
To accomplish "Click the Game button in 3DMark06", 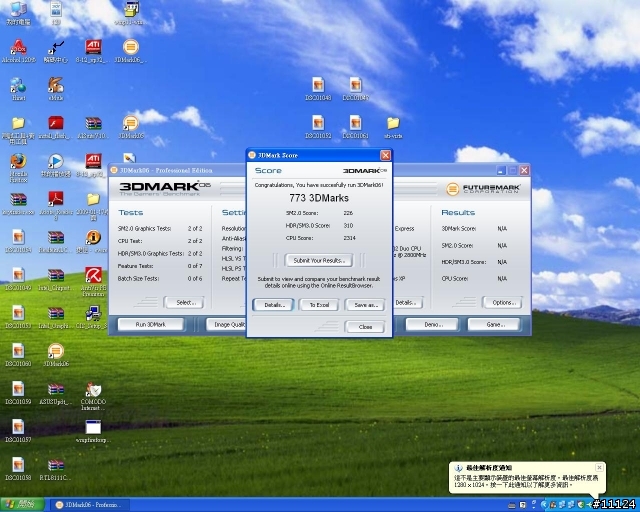I will (x=494, y=324).
